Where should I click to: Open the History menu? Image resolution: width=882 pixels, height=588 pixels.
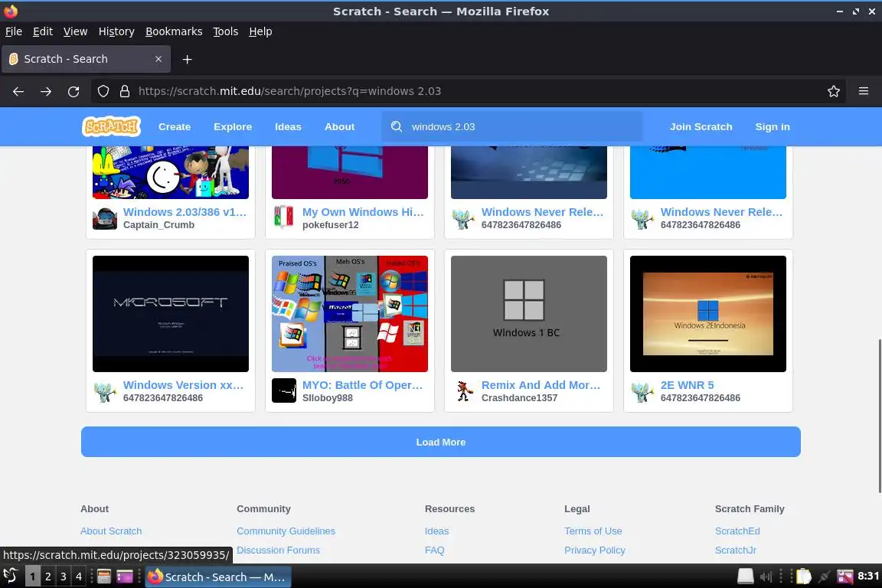point(116,31)
